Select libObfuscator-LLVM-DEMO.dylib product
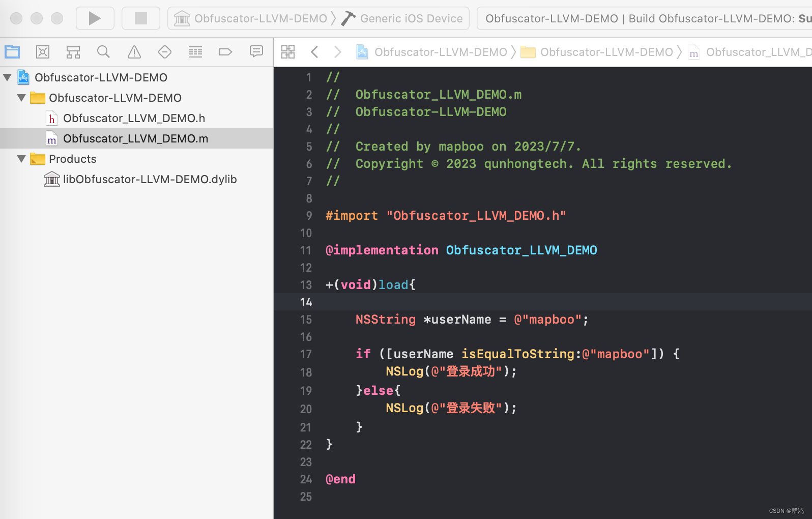Image resolution: width=812 pixels, height=519 pixels. click(150, 179)
